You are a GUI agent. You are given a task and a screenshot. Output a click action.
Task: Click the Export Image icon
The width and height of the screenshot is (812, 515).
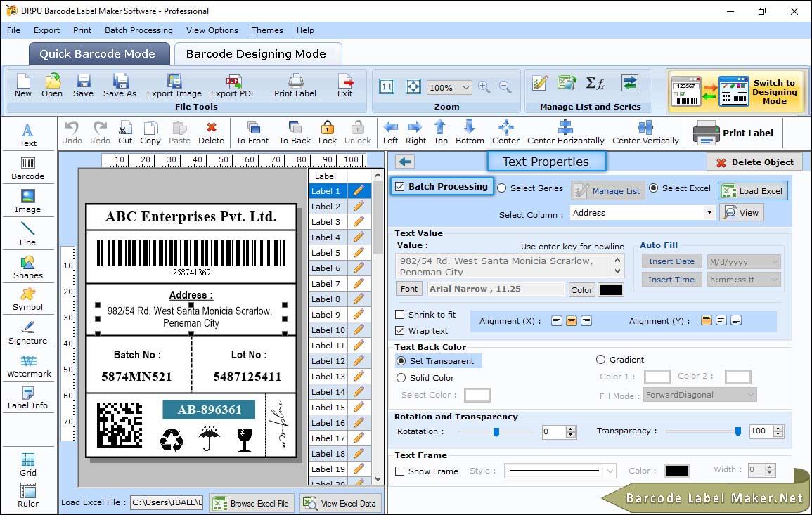[x=174, y=86]
